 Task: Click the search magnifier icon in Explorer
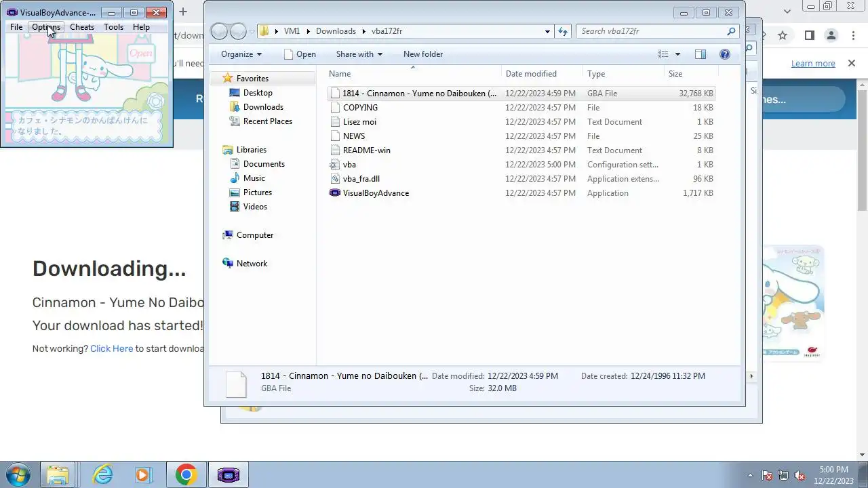[731, 31]
